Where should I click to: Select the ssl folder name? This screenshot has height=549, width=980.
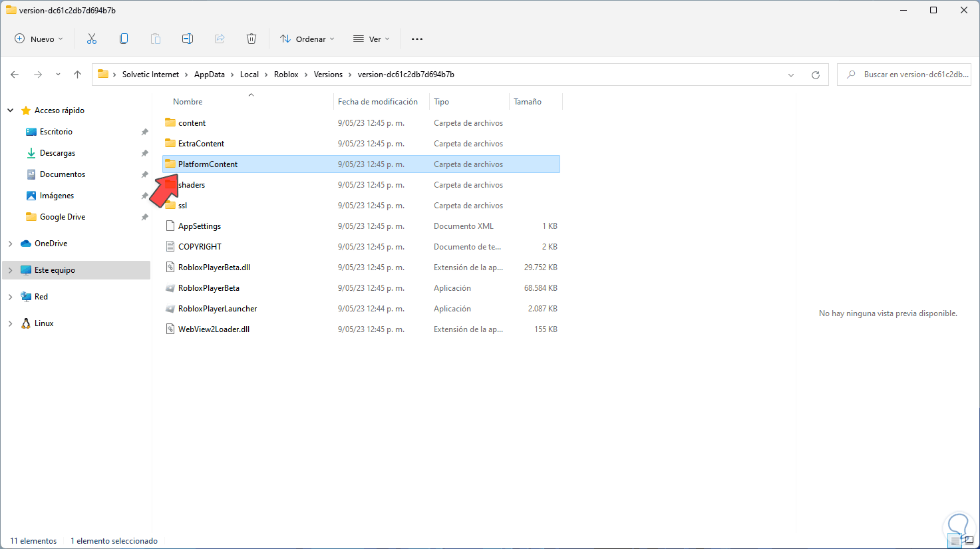coord(182,206)
